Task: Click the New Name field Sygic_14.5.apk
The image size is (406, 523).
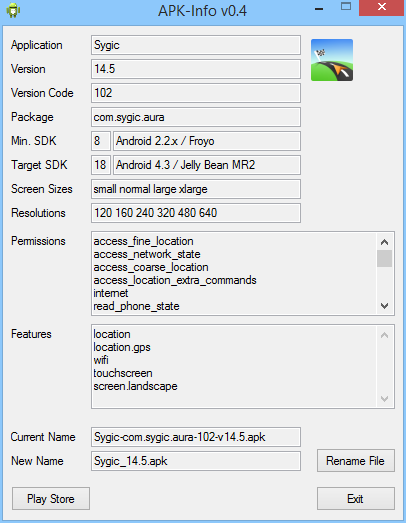Action: 196,461
